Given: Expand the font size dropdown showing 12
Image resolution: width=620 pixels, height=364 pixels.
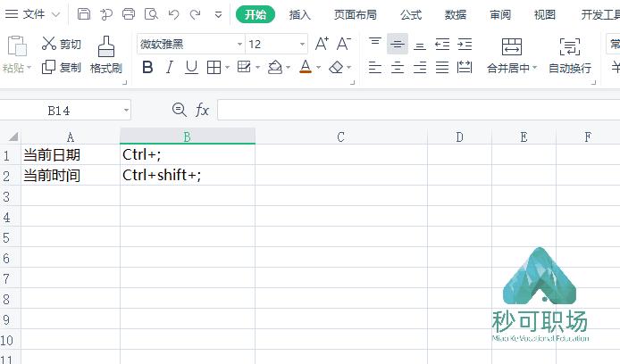Looking at the screenshot, I should pos(303,45).
